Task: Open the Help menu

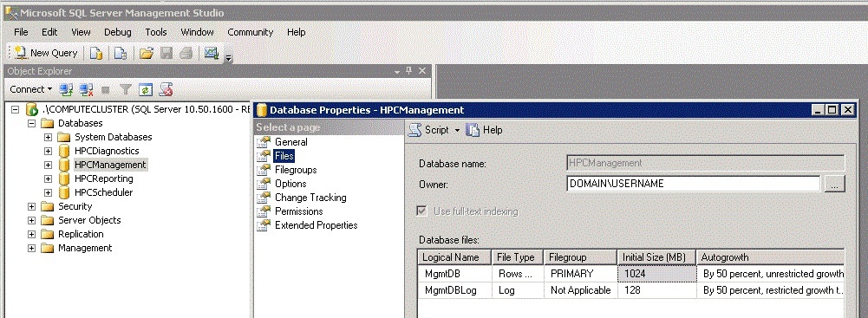Action: click(x=297, y=32)
